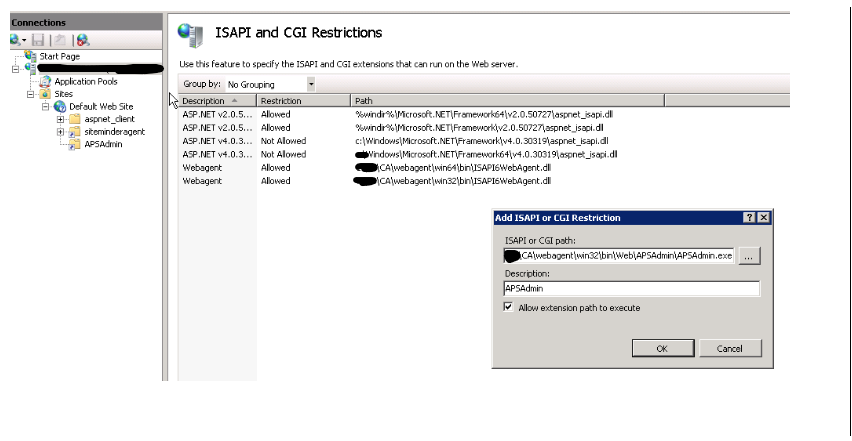852x441 pixels.
Task: Click the Up One Level toolbar icon
Action: click(x=60, y=40)
